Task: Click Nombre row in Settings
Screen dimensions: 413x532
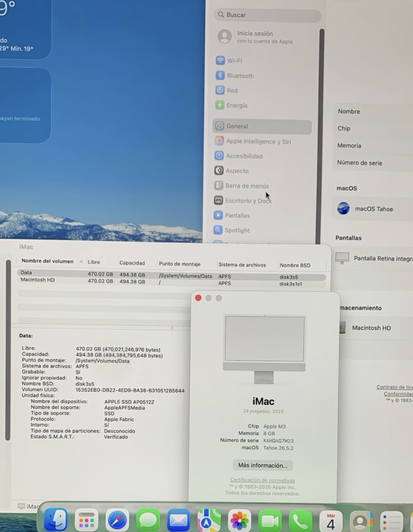Action: click(x=374, y=112)
